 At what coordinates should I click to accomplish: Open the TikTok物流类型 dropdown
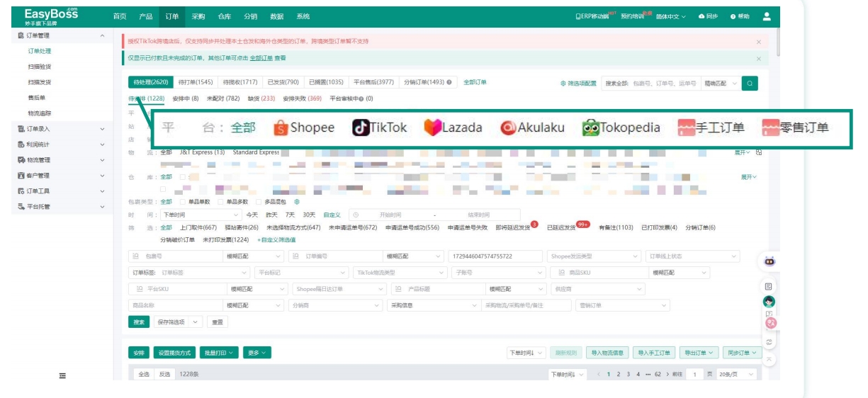(x=400, y=273)
